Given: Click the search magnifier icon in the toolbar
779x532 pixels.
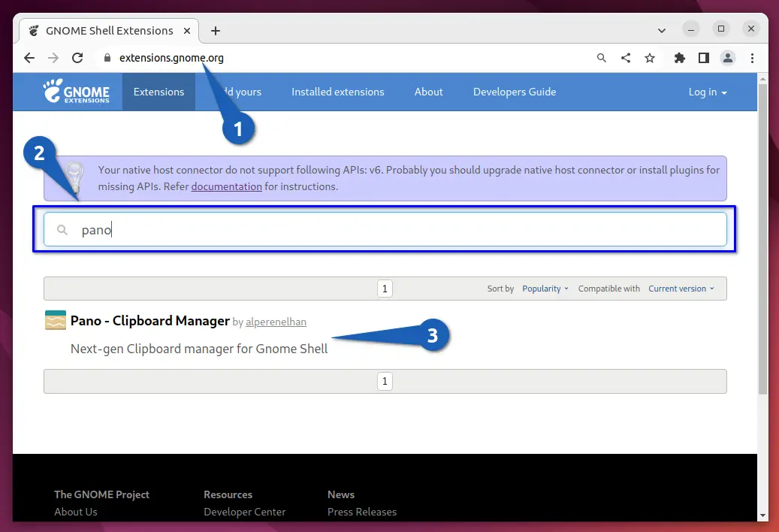Looking at the screenshot, I should (x=602, y=58).
